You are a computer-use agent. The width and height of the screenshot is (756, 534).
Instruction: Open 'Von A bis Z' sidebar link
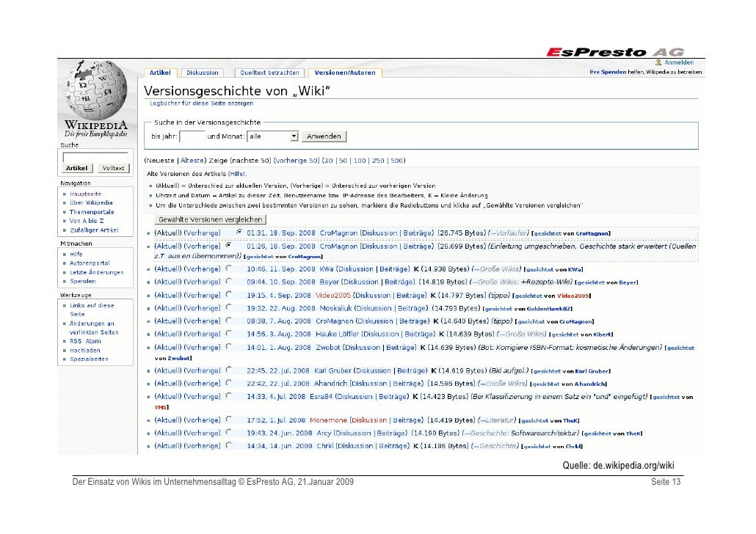[x=87, y=221]
